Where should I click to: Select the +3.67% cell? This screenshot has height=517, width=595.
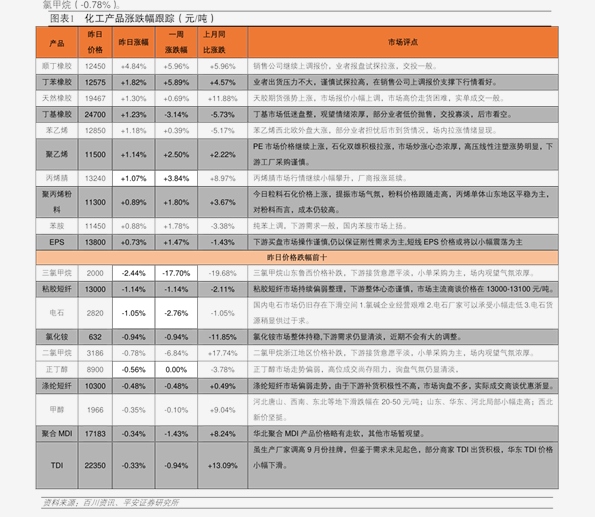(x=223, y=202)
